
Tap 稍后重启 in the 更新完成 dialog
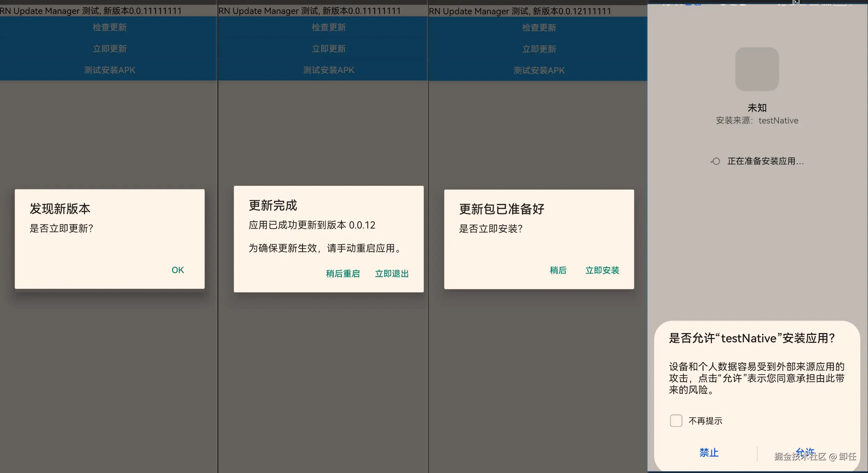coord(343,274)
